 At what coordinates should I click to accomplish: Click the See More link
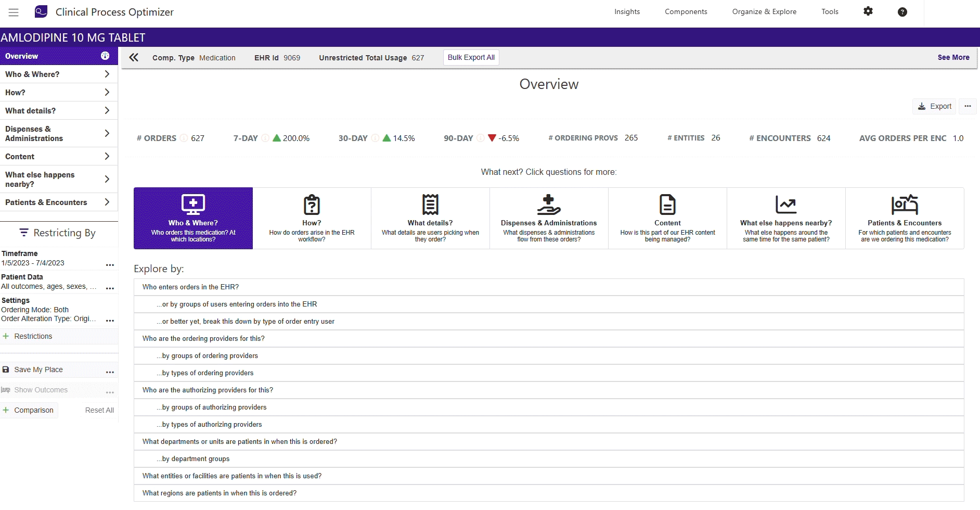pos(953,58)
